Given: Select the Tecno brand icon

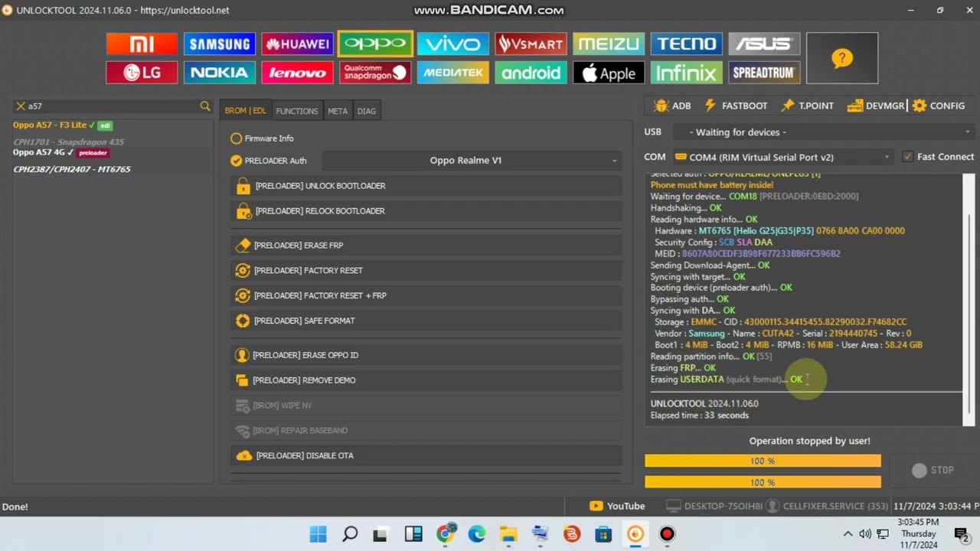Looking at the screenshot, I should [x=687, y=44].
